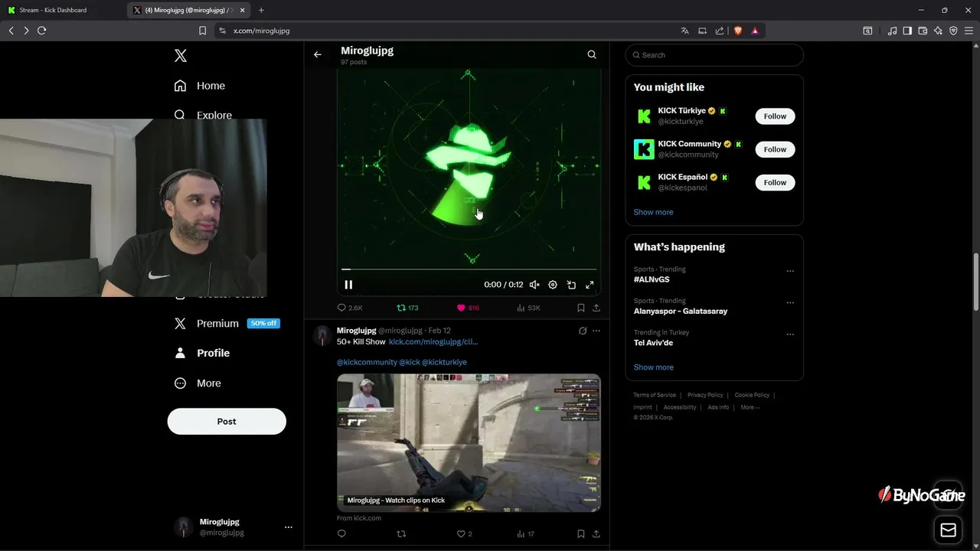The image size is (980, 551).
Task: Open Explore in X sidebar
Action: pos(203,115)
